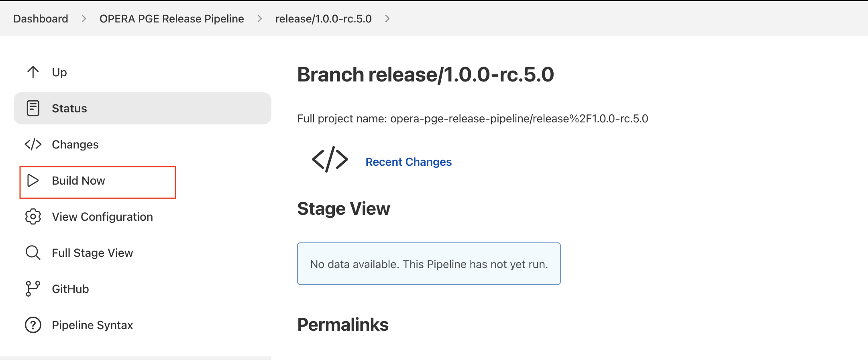868x360 pixels.
Task: Click the Changes code brackets icon
Action: pyautogui.click(x=33, y=144)
